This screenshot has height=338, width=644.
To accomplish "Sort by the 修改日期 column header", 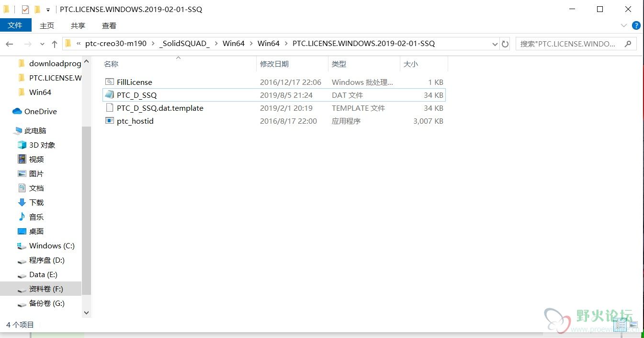I will 274,64.
